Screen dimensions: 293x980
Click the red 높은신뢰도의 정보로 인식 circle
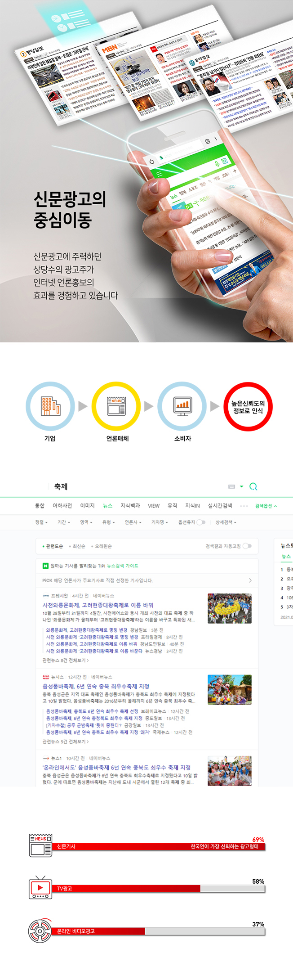tap(248, 407)
